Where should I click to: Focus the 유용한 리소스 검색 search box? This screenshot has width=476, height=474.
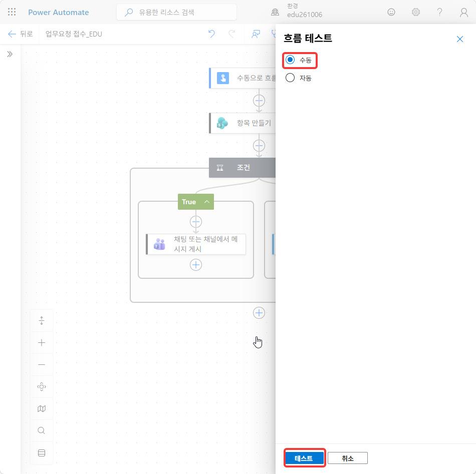(x=176, y=12)
